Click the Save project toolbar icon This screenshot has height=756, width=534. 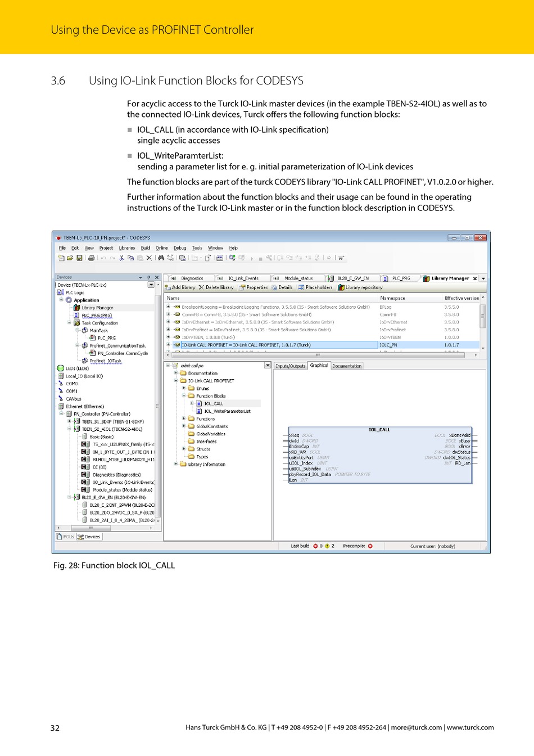(79, 258)
